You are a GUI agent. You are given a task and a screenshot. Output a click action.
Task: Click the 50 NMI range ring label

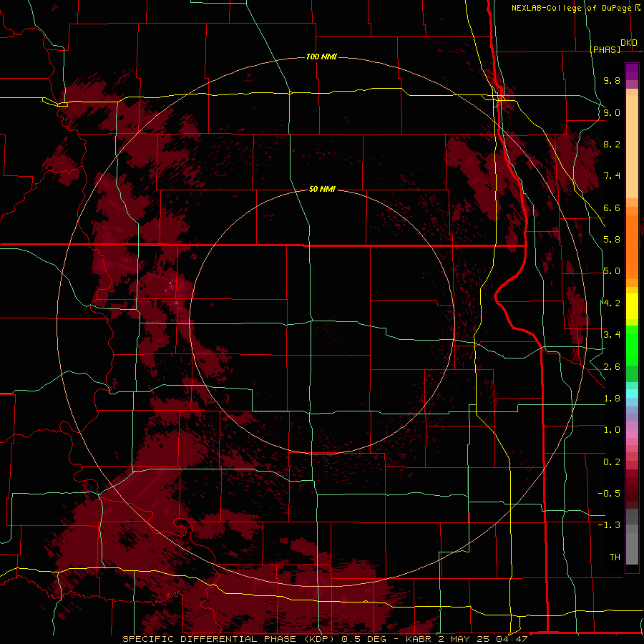pyautogui.click(x=322, y=189)
